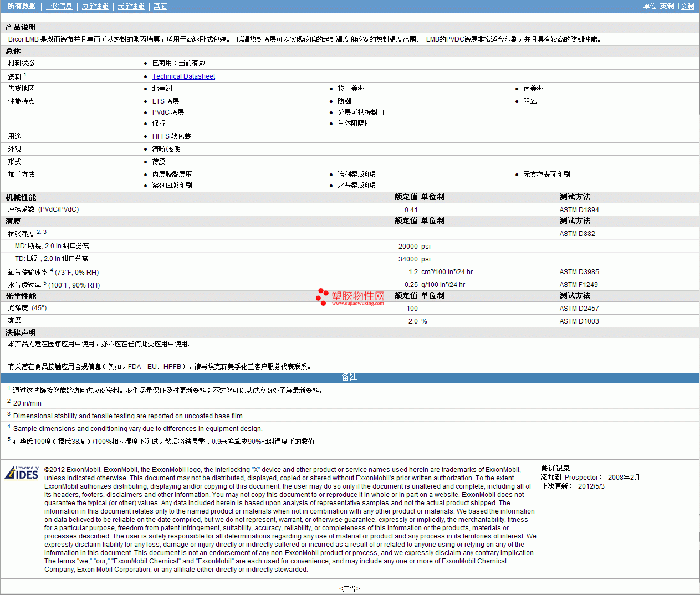Viewport: 700px width, 595px height.
Task: Click the 光泽度 (45°) row label
Action: tap(27, 308)
